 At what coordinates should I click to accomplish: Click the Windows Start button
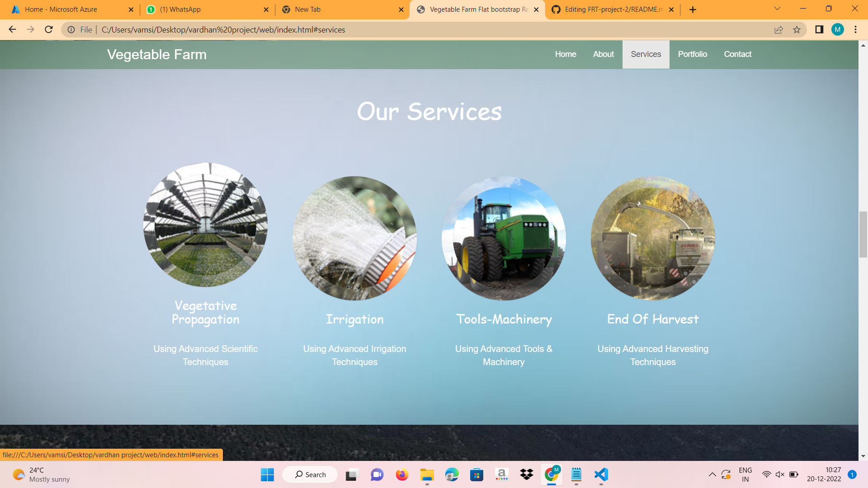tap(267, 475)
